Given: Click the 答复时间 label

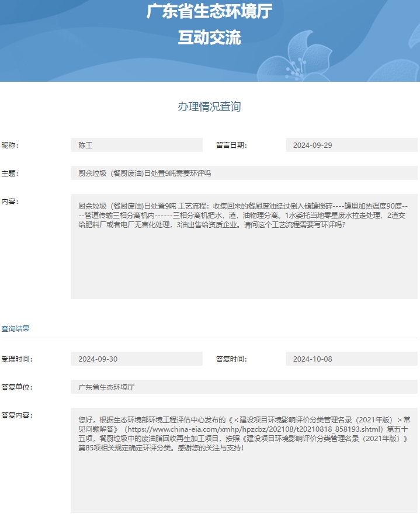Looking at the screenshot, I should pyautogui.click(x=231, y=359).
